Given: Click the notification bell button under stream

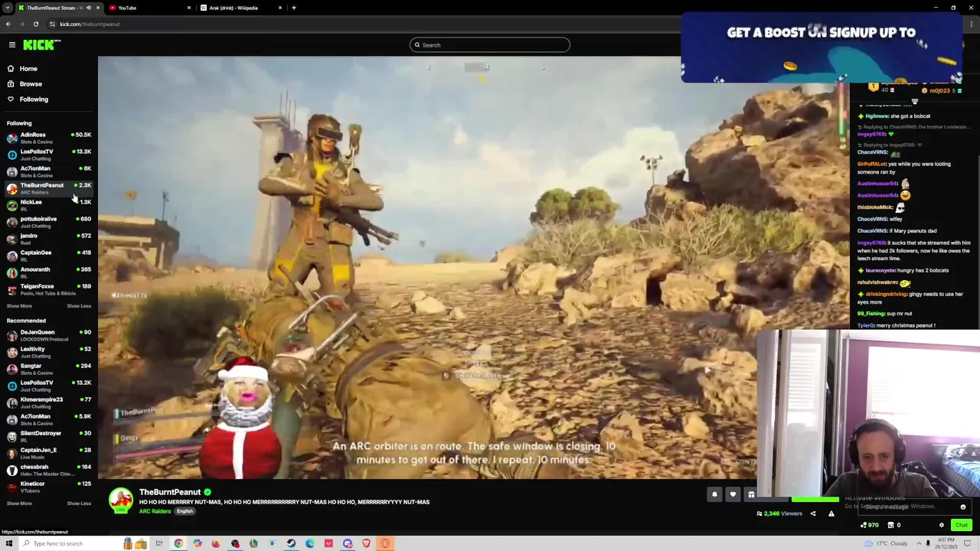Looking at the screenshot, I should pyautogui.click(x=714, y=494).
